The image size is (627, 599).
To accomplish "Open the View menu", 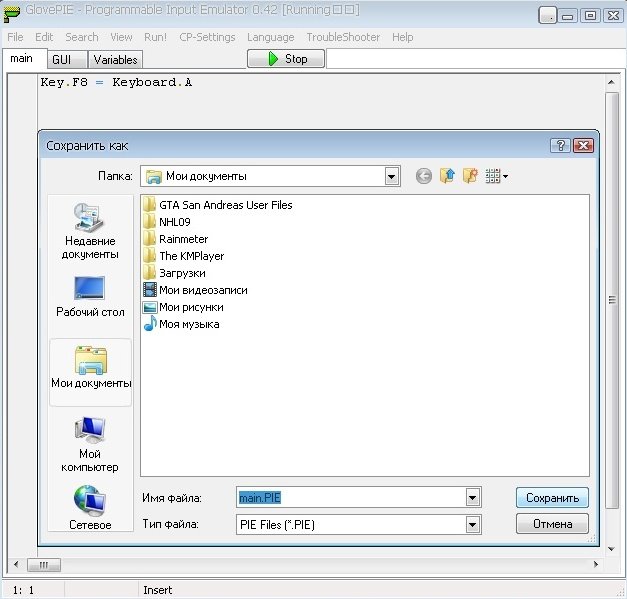I will (121, 37).
